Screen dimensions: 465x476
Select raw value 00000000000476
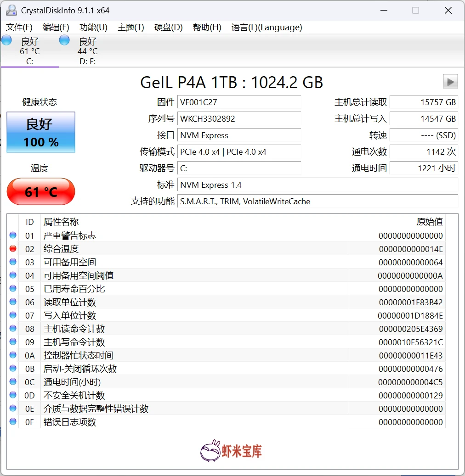pyautogui.click(x=411, y=369)
